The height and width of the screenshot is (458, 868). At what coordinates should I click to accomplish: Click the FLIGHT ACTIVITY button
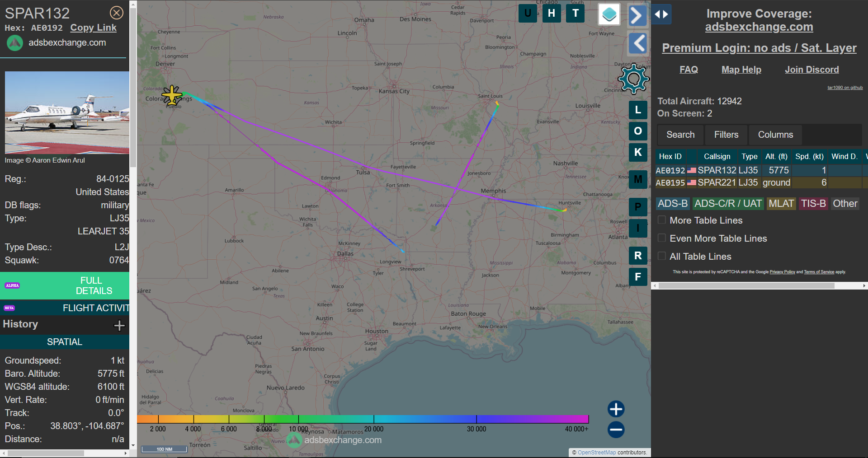coord(65,308)
